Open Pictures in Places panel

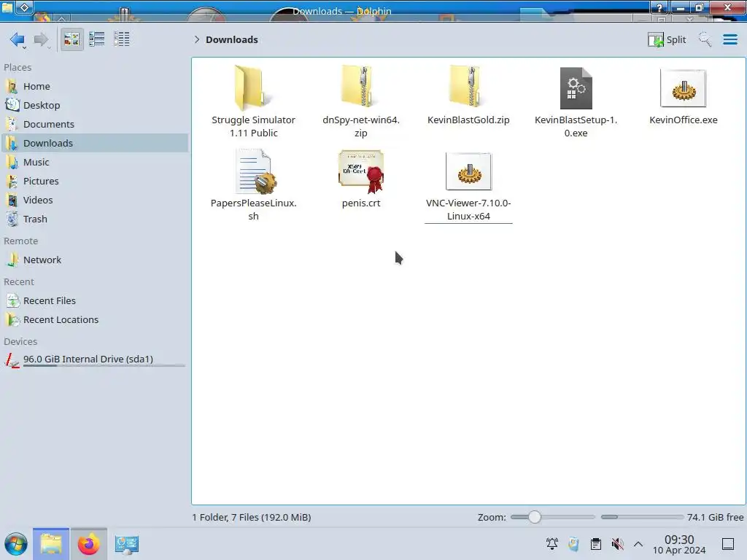95,182
